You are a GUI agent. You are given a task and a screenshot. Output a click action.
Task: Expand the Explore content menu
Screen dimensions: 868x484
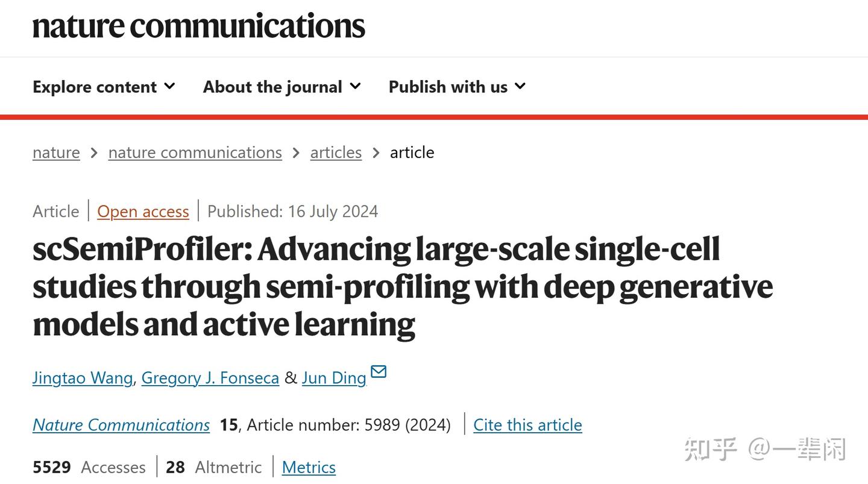104,87
